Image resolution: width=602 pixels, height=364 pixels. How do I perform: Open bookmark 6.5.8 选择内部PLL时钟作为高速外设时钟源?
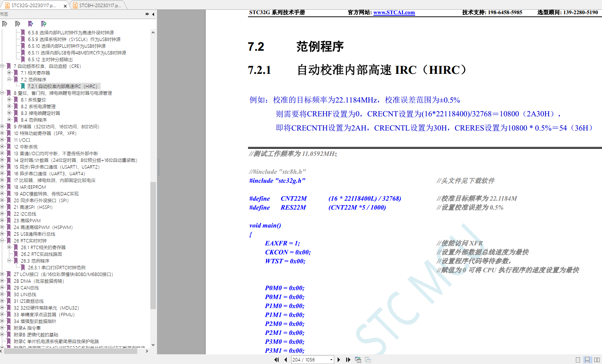click(x=71, y=32)
